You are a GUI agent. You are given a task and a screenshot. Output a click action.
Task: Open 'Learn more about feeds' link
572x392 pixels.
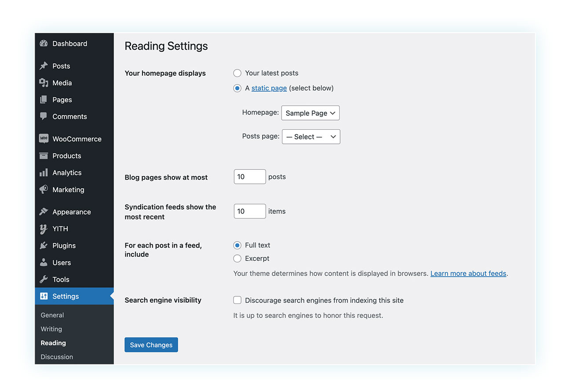click(x=468, y=273)
